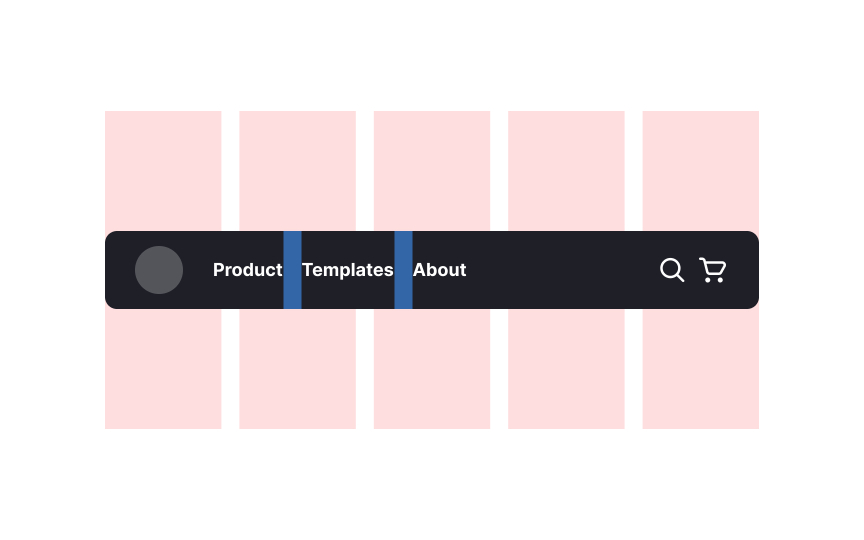Select middle pink column below the About label
864x540 pixels.
[432, 369]
